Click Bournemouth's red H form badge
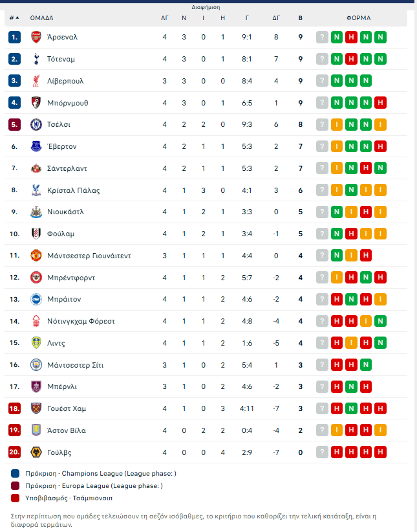417x532 pixels. tap(381, 102)
